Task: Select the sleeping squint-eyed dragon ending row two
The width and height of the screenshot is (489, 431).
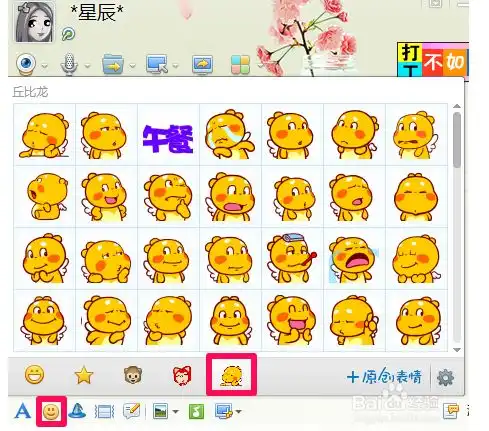Action: click(416, 197)
